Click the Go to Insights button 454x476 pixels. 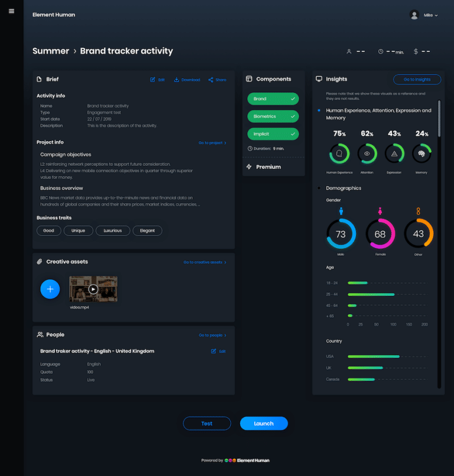417,80
